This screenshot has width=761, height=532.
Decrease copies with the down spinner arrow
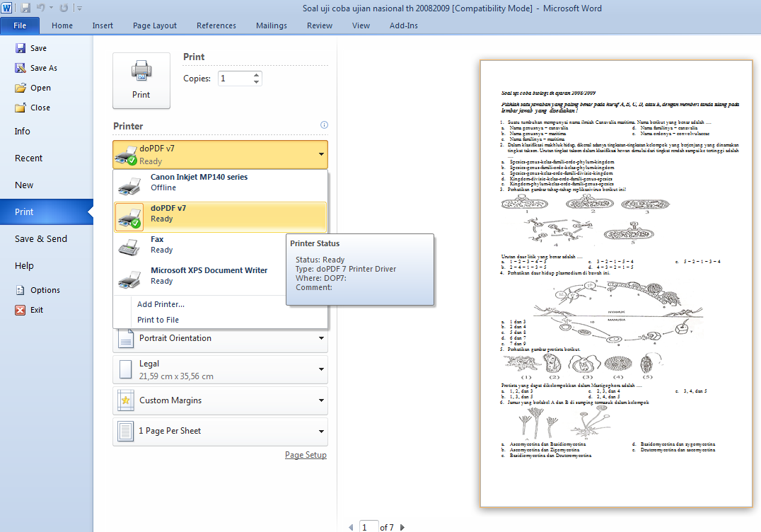coord(256,82)
